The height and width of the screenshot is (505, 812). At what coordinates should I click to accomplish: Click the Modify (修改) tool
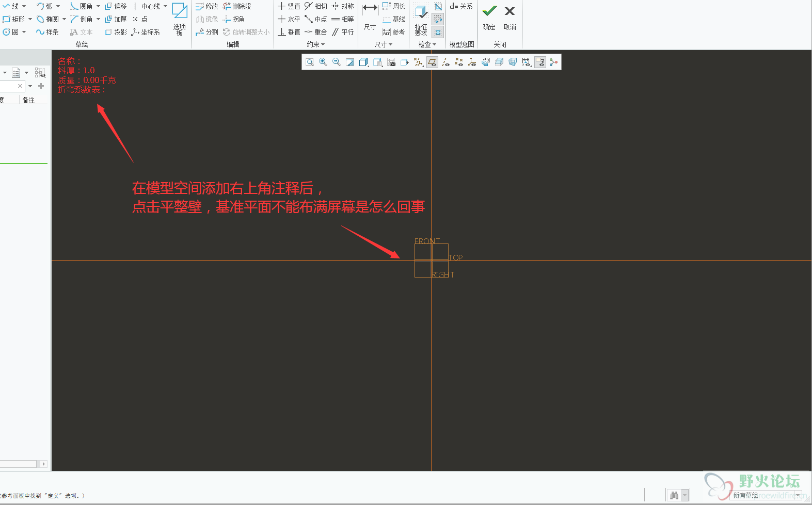(x=207, y=6)
